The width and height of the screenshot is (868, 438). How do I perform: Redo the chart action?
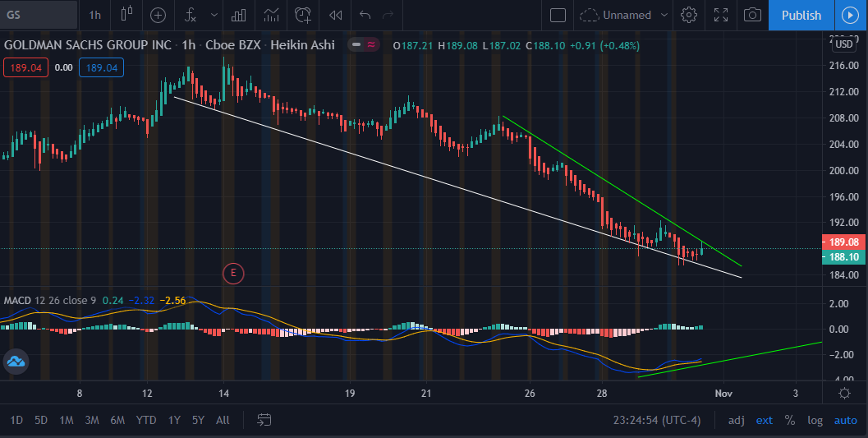point(388,15)
